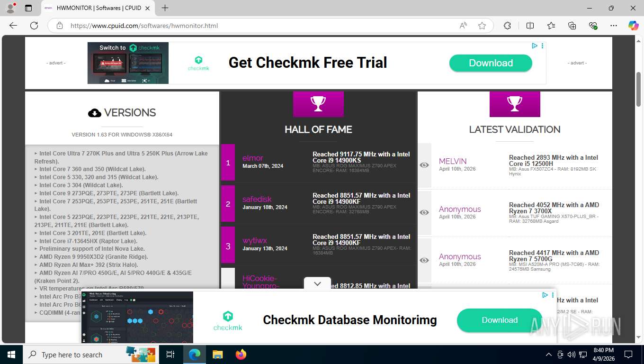Open the notification center icon
Viewport: 644px width, 364px height.
[628, 355]
